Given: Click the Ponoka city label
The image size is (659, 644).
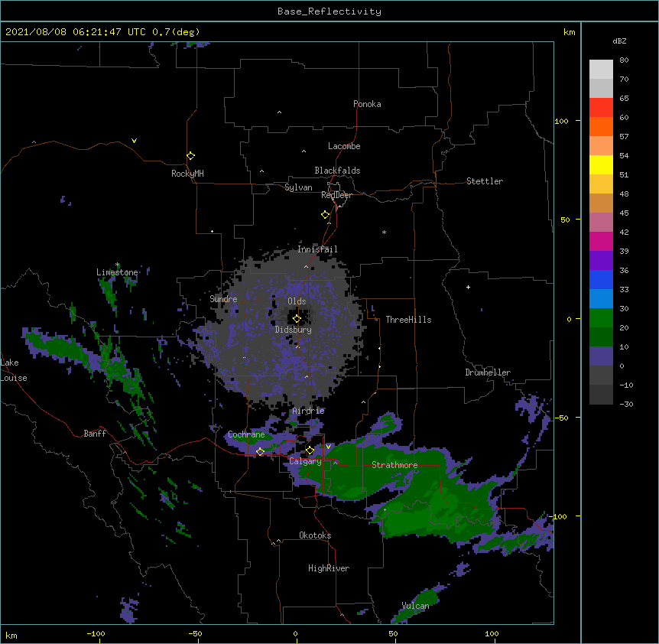Looking at the screenshot, I should click(367, 104).
